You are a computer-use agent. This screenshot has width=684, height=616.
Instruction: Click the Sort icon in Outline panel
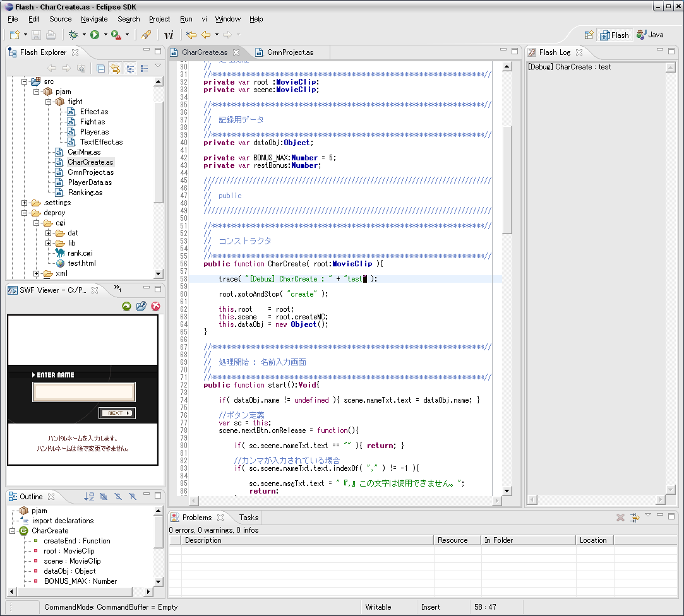pos(89,497)
